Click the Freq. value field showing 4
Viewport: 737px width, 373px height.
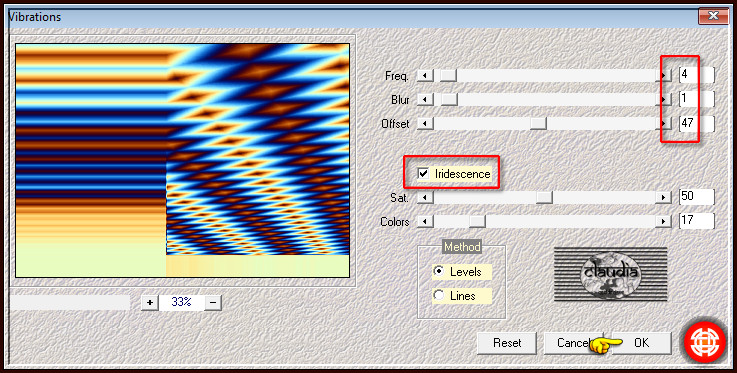coord(697,75)
